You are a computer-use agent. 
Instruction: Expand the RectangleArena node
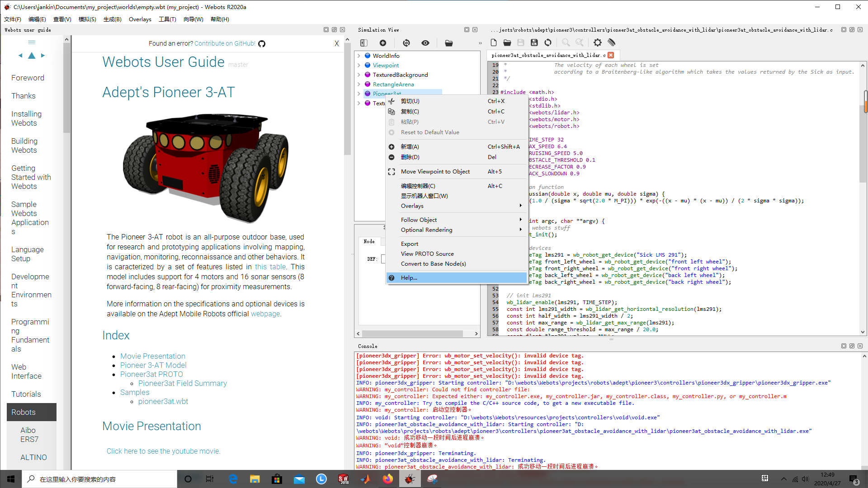pos(359,84)
